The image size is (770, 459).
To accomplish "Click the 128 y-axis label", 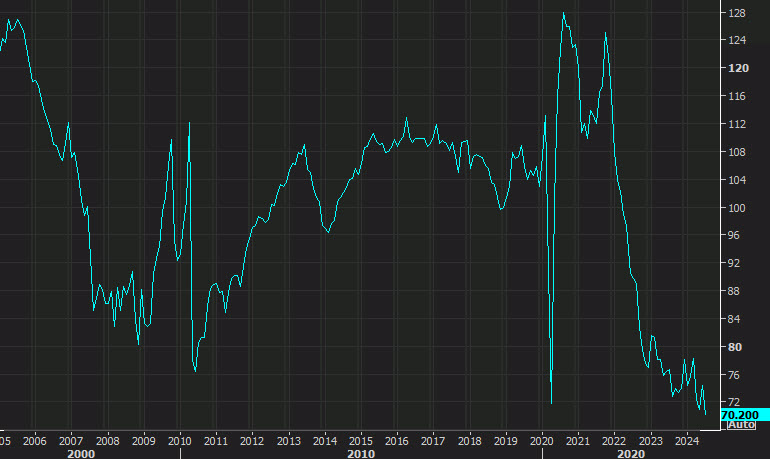I will (x=737, y=13).
